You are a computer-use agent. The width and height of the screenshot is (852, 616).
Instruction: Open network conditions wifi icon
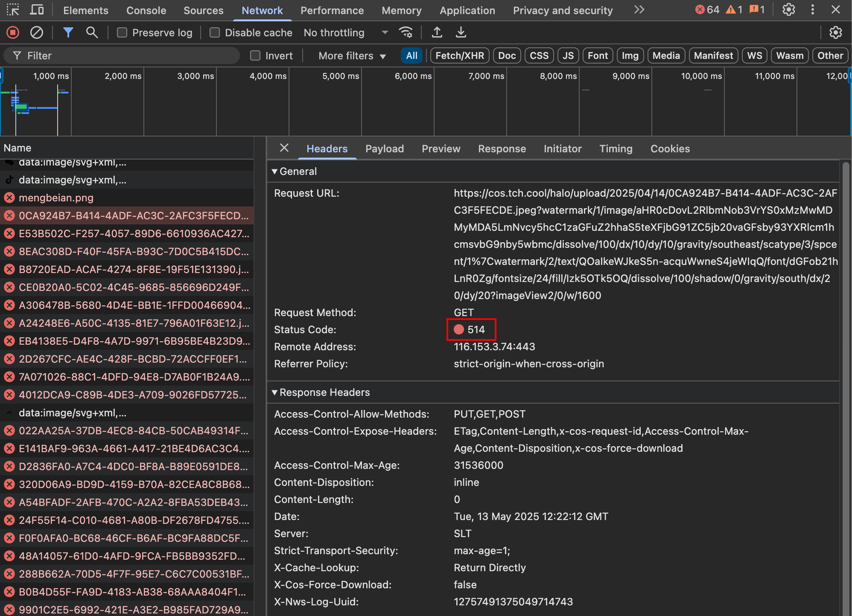[x=406, y=32]
